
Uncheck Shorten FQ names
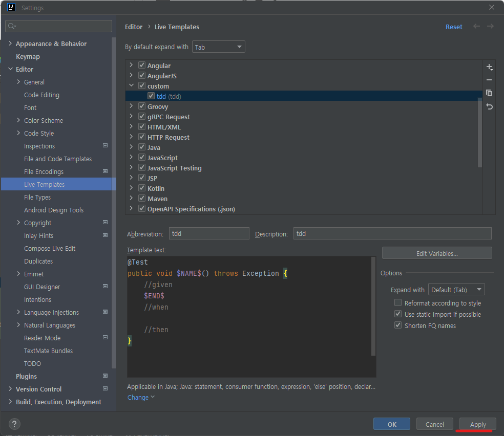[398, 325]
